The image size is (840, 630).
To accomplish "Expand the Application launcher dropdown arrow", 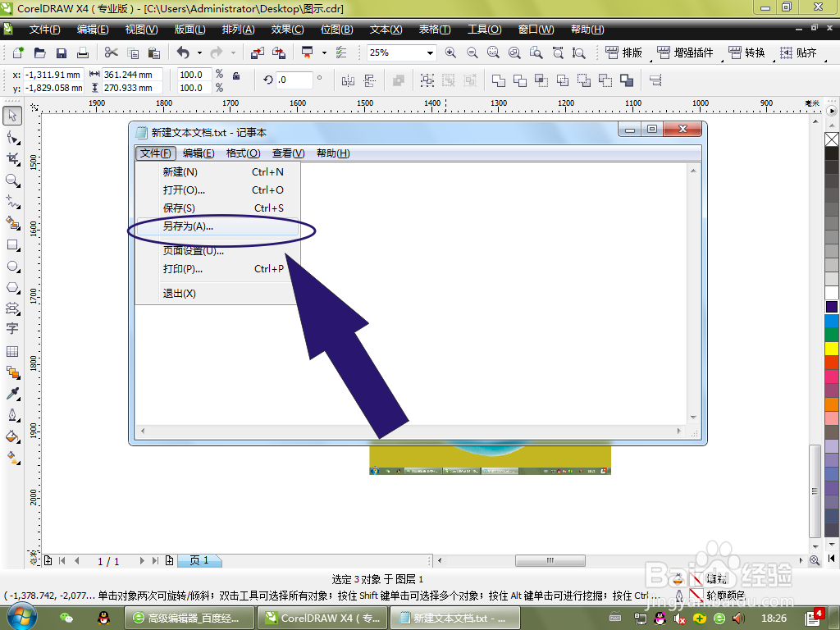I will tap(324, 52).
